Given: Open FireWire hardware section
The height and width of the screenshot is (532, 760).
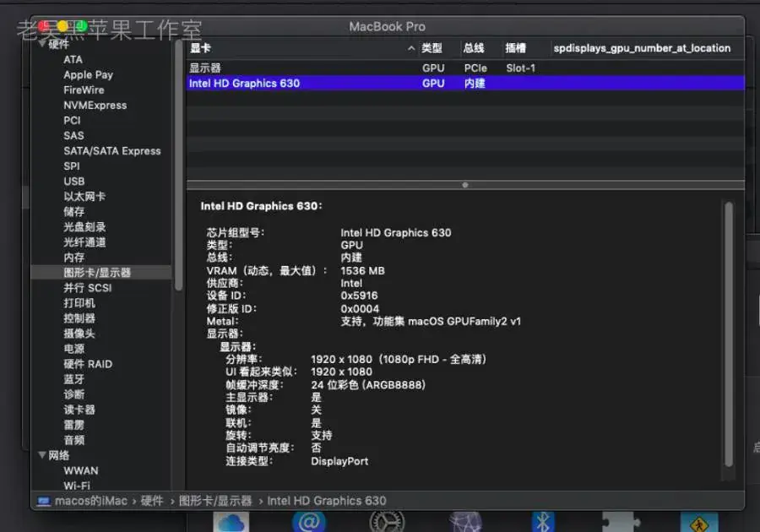Looking at the screenshot, I should click(x=84, y=90).
